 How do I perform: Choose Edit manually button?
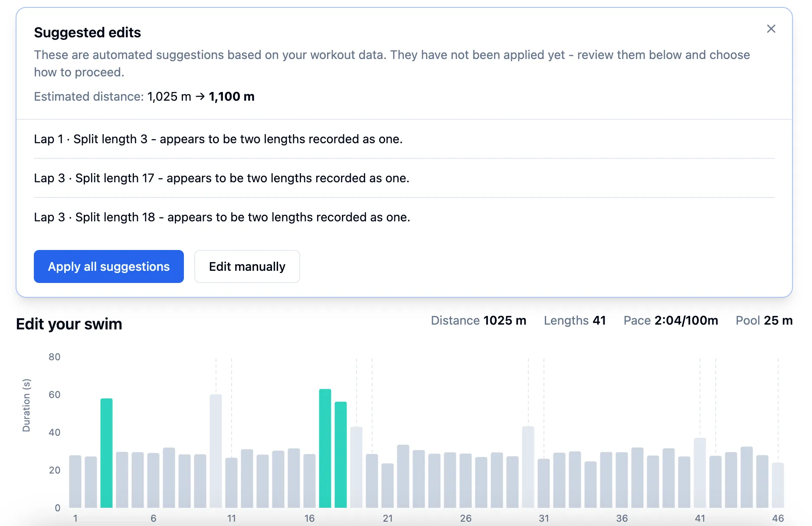click(247, 266)
